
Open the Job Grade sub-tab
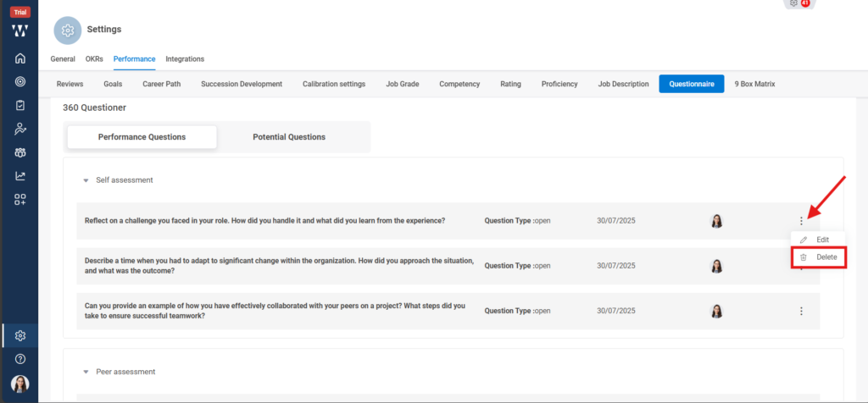(403, 84)
